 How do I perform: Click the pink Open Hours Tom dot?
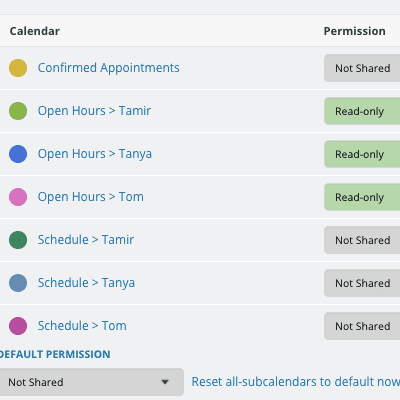[x=18, y=197]
